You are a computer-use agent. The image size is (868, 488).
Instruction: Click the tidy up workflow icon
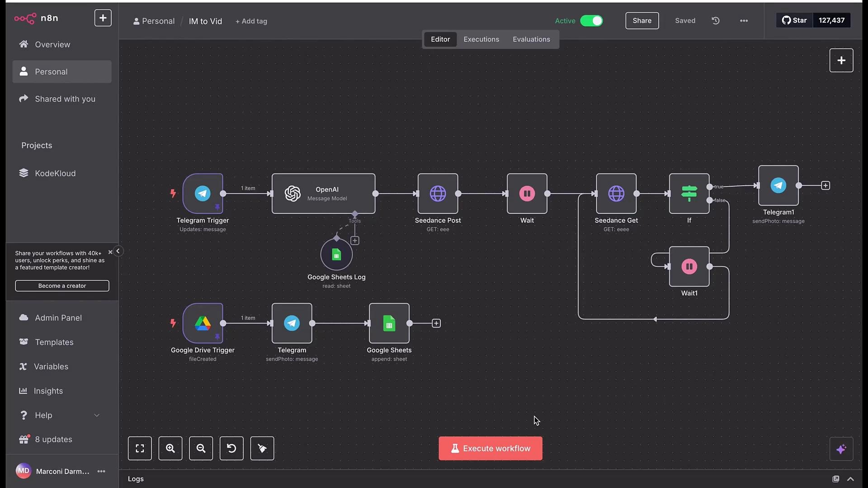[x=262, y=448]
